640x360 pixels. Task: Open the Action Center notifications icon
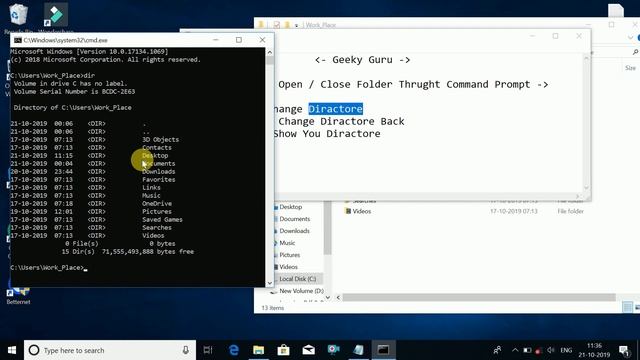coord(624,350)
